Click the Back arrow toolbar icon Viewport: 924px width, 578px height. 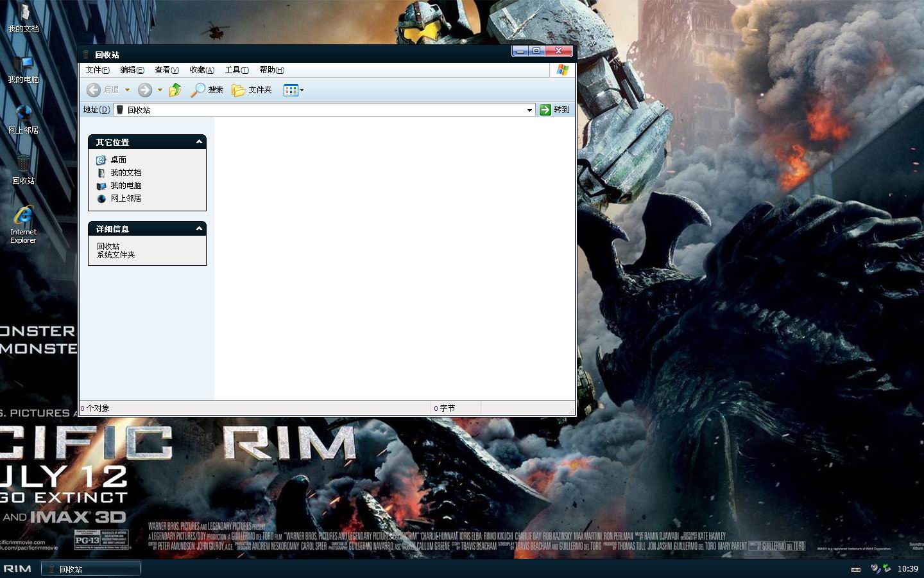[x=94, y=90]
